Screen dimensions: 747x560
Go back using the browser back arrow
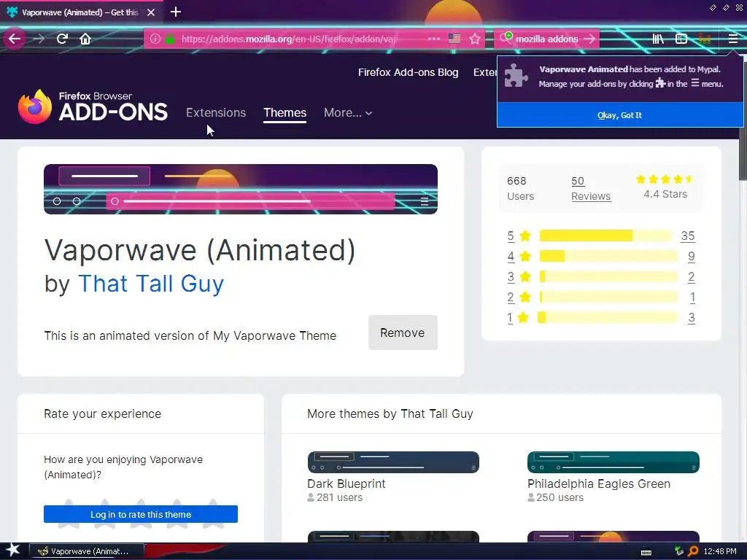[x=15, y=39]
